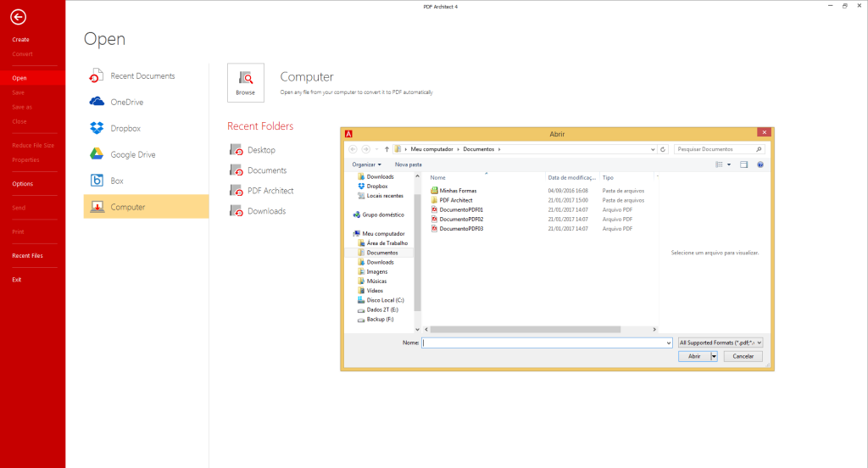Click the Google Drive triangle icon
This screenshot has width=868, height=468.
point(97,154)
